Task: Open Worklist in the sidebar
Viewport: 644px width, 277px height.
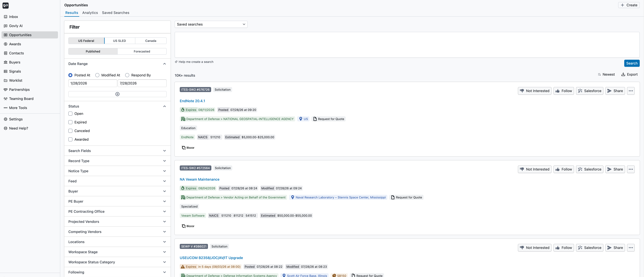Action: [29, 80]
